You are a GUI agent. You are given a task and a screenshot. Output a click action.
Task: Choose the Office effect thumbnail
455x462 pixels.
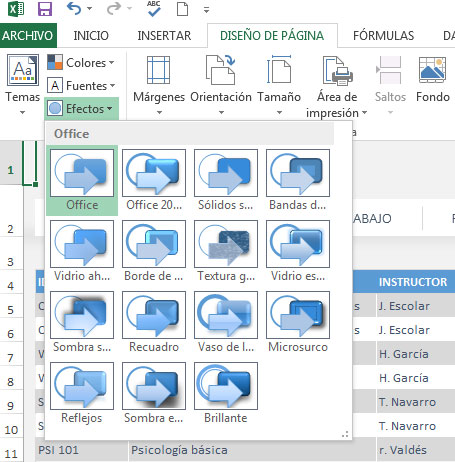(x=82, y=180)
